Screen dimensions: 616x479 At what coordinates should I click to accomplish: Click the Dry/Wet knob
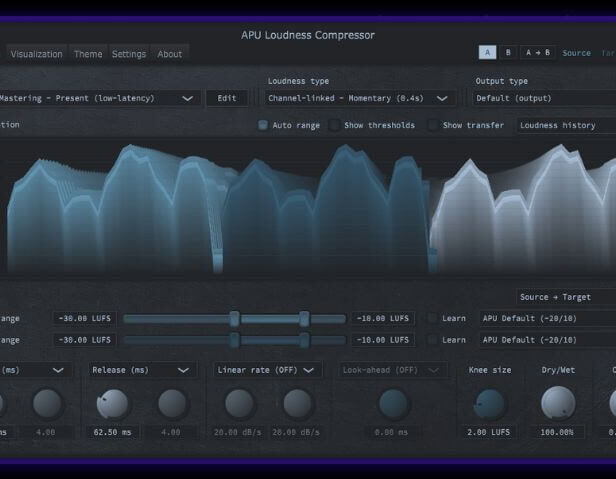tap(558, 403)
